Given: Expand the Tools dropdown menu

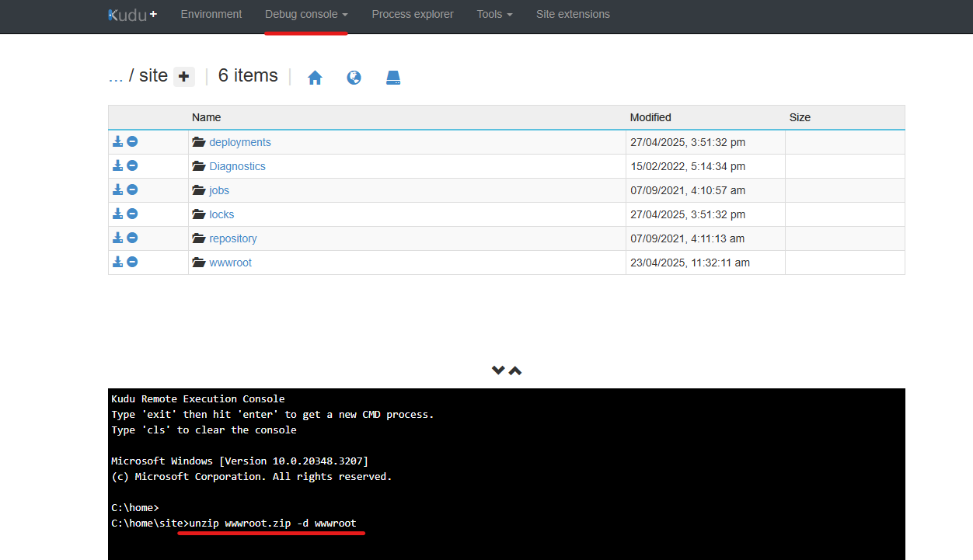Looking at the screenshot, I should [494, 14].
